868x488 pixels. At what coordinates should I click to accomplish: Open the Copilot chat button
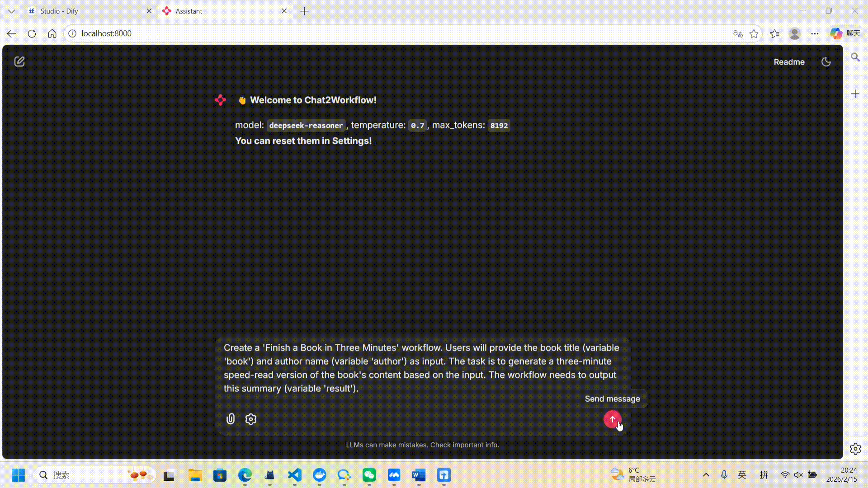point(845,33)
